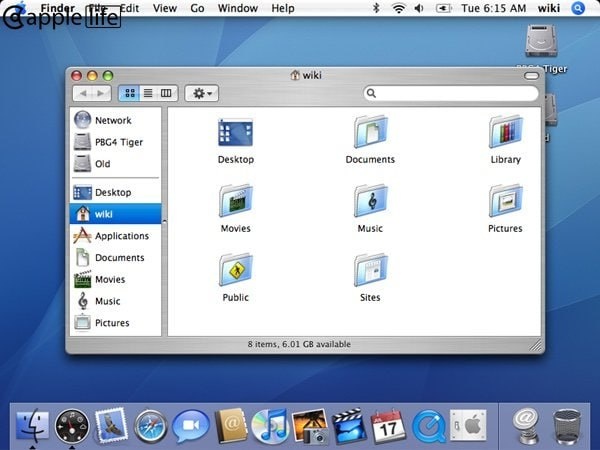
Task: Open Documents from the sidebar
Action: [x=116, y=258]
